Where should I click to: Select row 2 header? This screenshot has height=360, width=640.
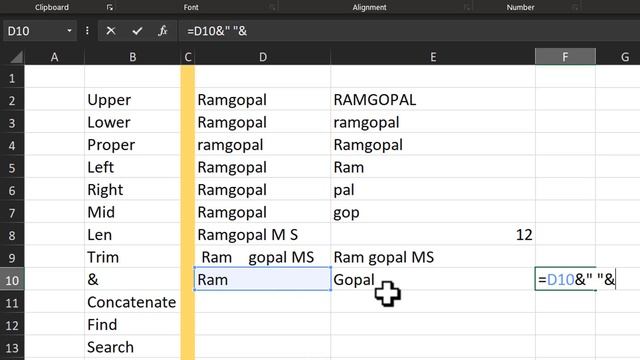pyautogui.click(x=12, y=100)
